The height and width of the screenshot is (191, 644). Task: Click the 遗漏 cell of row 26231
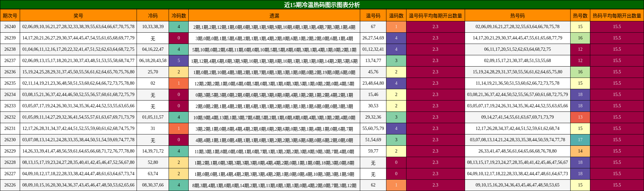(x=274, y=129)
